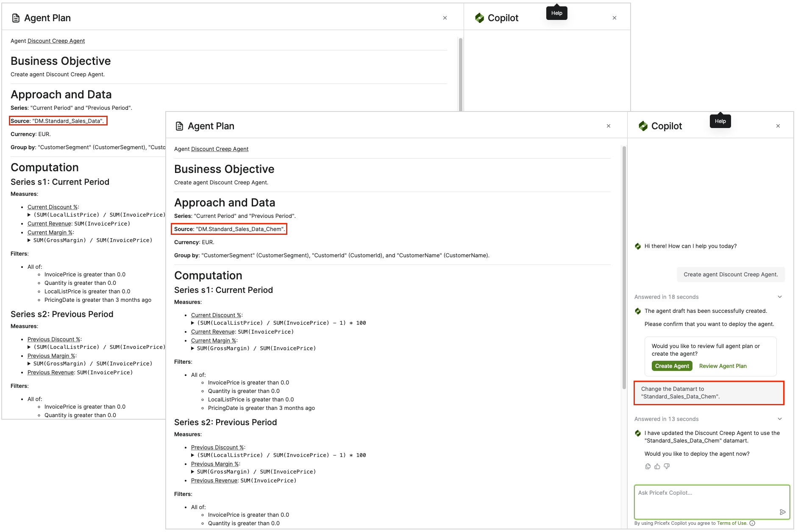Click Current Revenue measure in background window

tap(49, 224)
